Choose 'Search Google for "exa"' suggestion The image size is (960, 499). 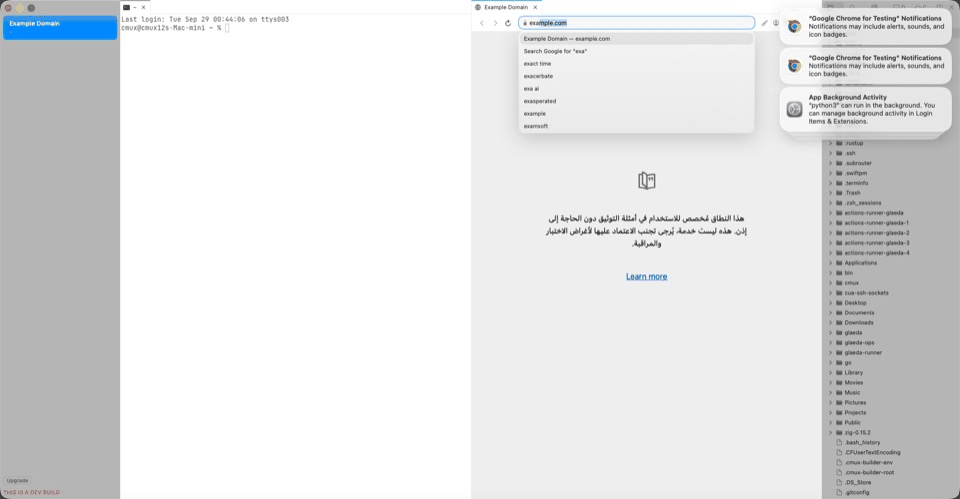pos(636,51)
